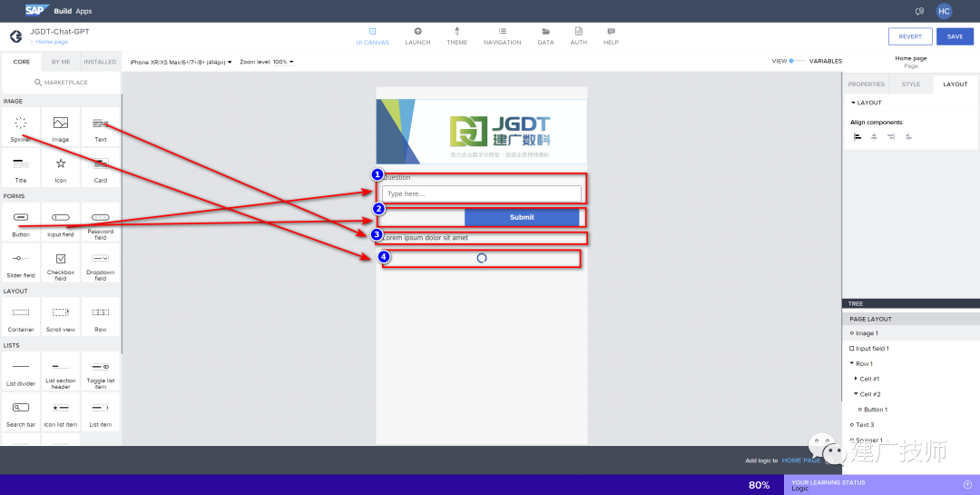Select the Image component in the palette
980x495 pixels.
pos(61,127)
